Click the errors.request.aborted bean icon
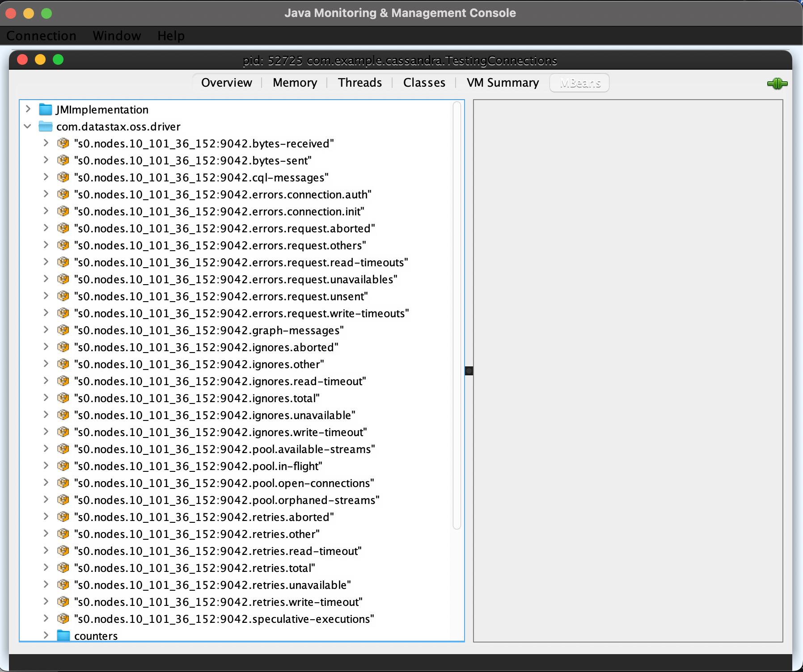 63,228
